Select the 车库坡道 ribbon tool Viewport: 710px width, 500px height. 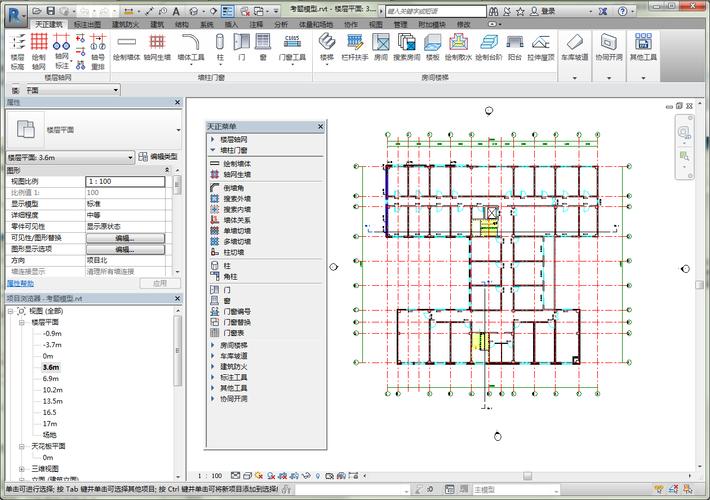click(575, 45)
